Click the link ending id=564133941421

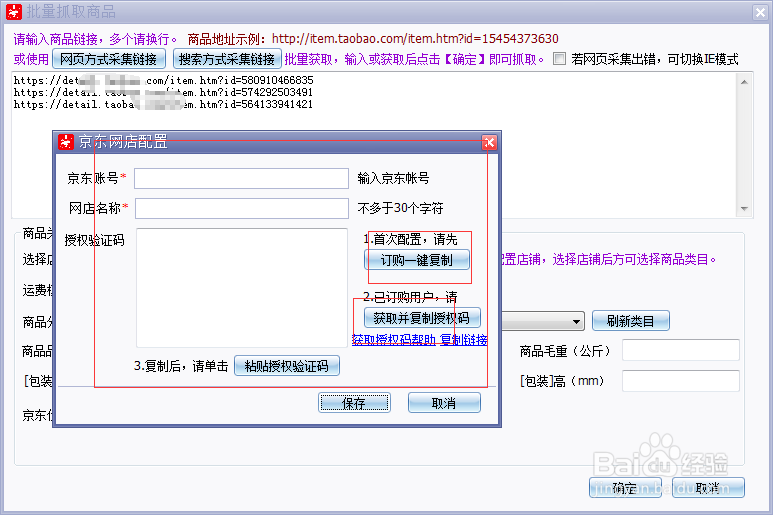click(x=163, y=104)
